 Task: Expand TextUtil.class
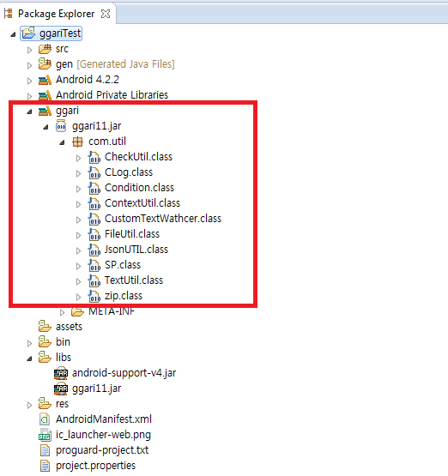78,281
